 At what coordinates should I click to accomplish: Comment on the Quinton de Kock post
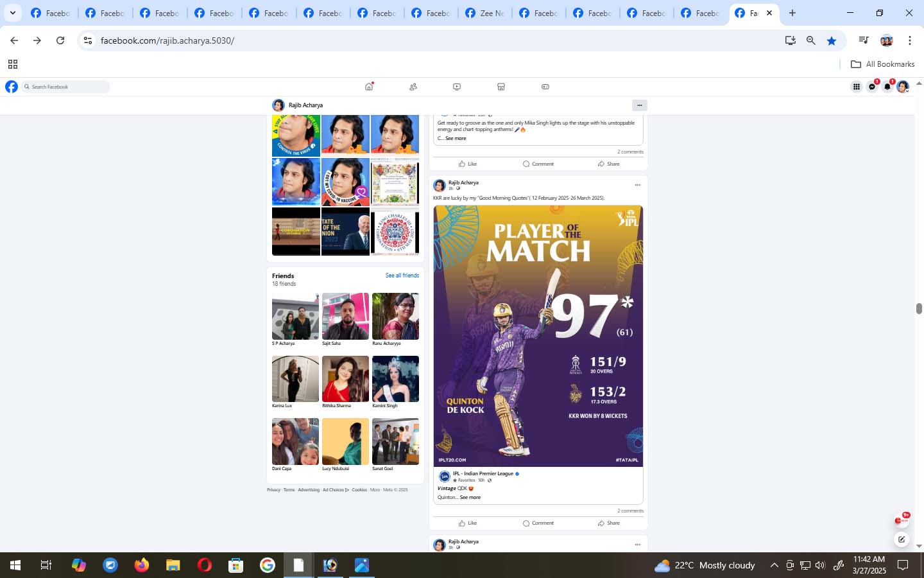538,523
